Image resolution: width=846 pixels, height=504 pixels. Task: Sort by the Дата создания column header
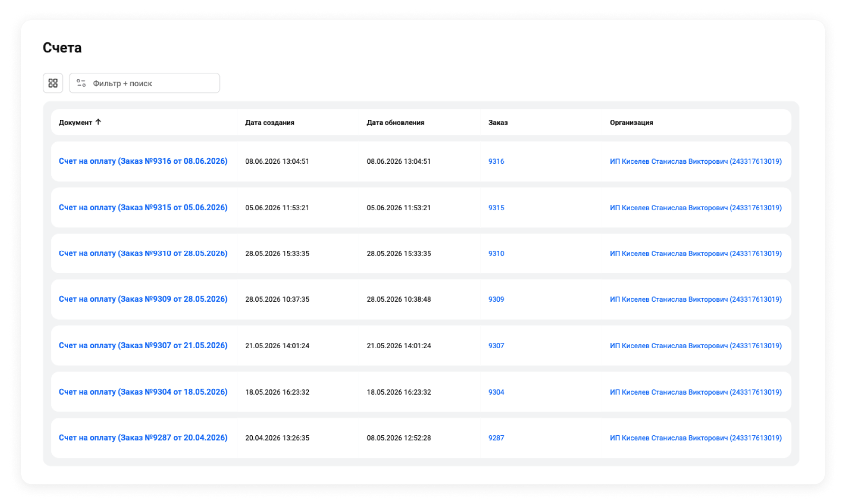point(270,123)
